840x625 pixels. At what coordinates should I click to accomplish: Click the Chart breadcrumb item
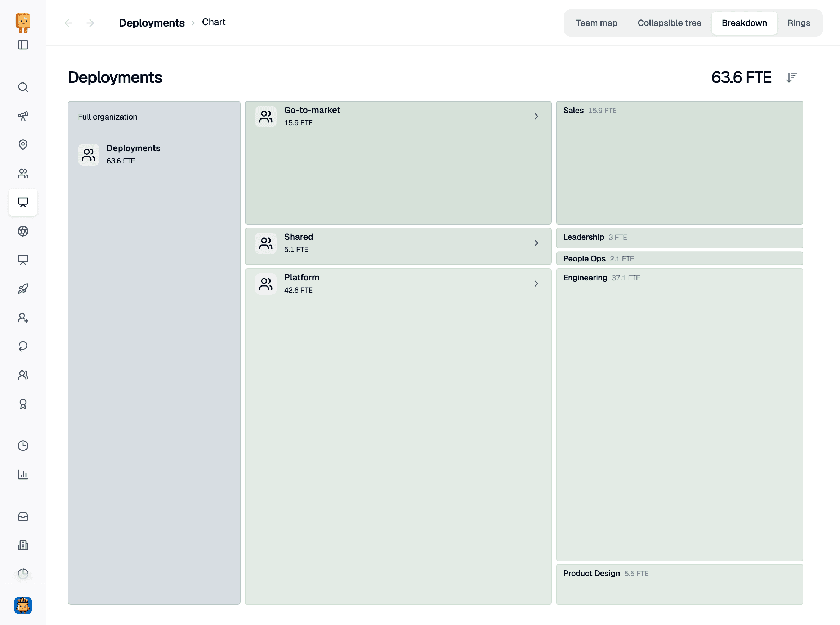tap(214, 22)
